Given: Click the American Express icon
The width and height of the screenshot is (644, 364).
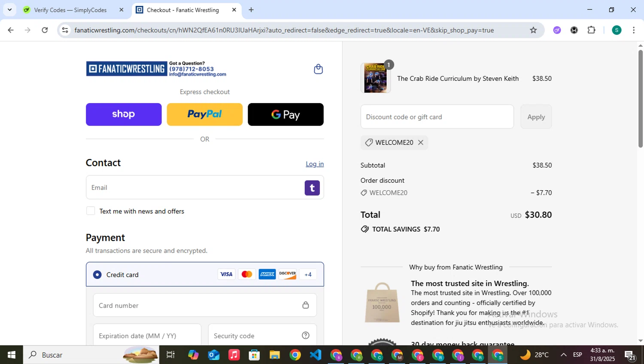Looking at the screenshot, I should point(267,274).
